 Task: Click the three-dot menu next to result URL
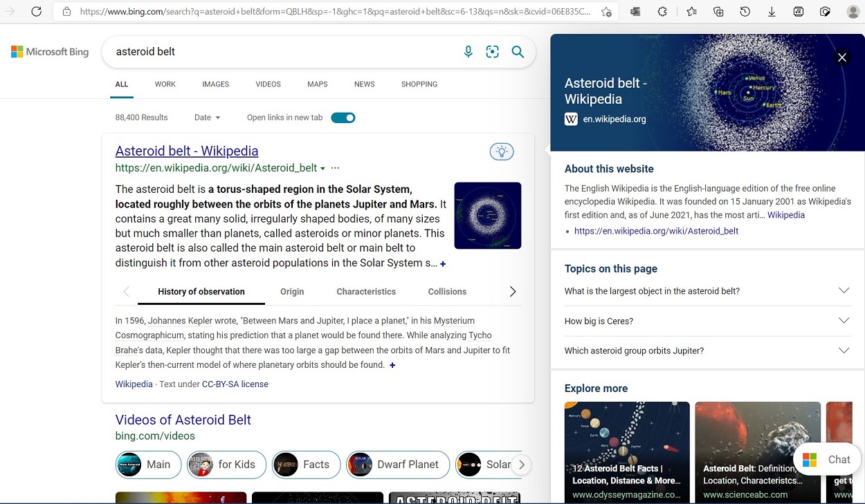(x=336, y=168)
